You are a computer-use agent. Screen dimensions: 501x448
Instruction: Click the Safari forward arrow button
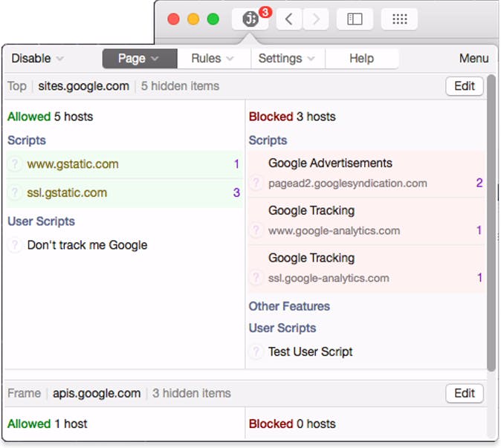tap(316, 19)
